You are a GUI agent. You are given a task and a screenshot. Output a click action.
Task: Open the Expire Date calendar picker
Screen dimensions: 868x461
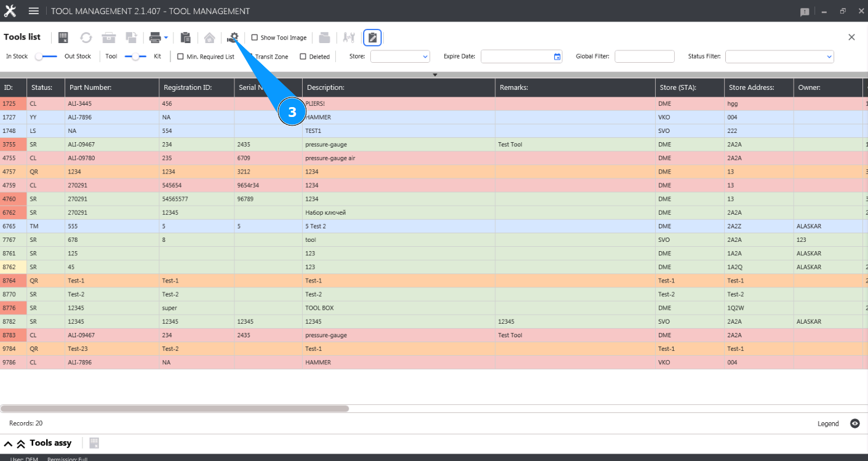557,57
